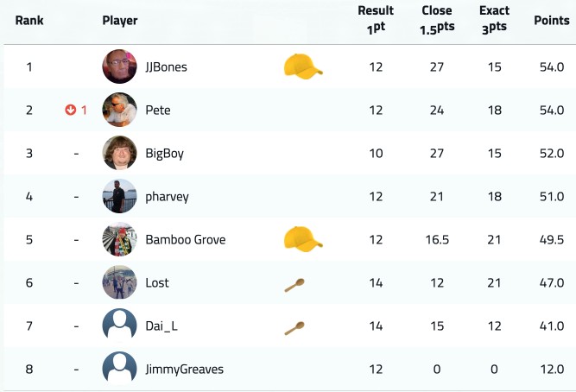Screen dimensions: 576x392
Task: Click Bamboo Grove's yellow cap icon
Action: point(303,239)
